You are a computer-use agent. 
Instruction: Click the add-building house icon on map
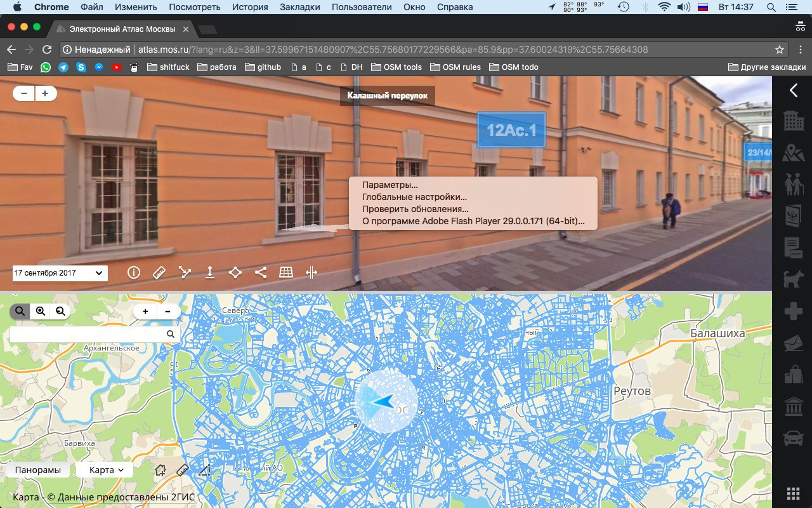click(x=161, y=470)
